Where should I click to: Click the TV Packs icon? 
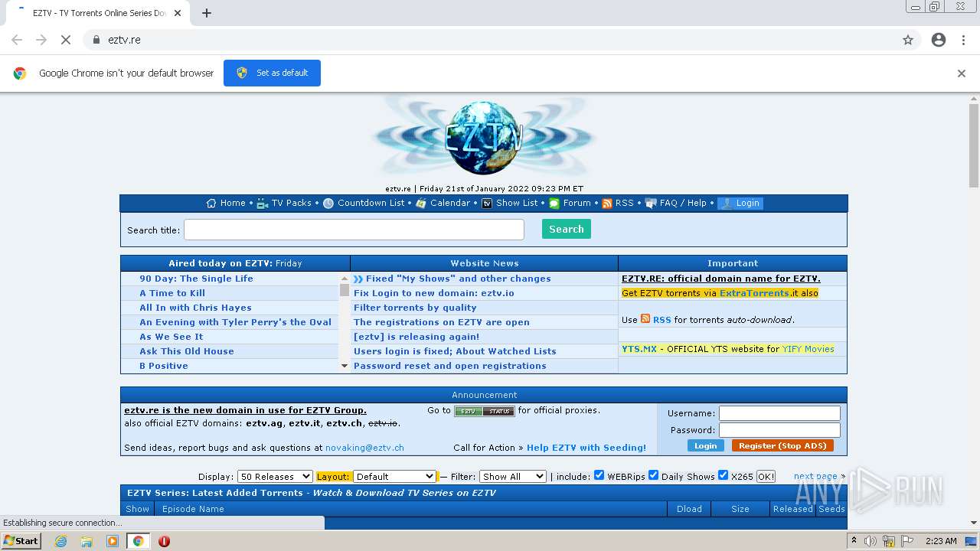pos(263,204)
